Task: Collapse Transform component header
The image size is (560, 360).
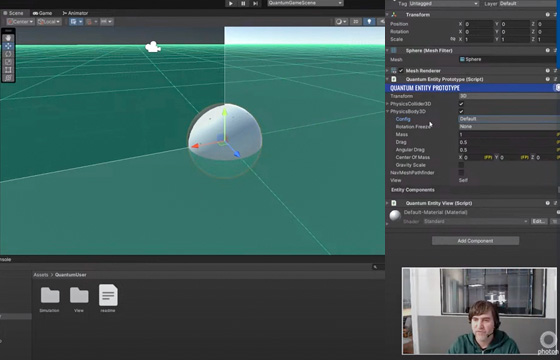Action: [x=388, y=15]
